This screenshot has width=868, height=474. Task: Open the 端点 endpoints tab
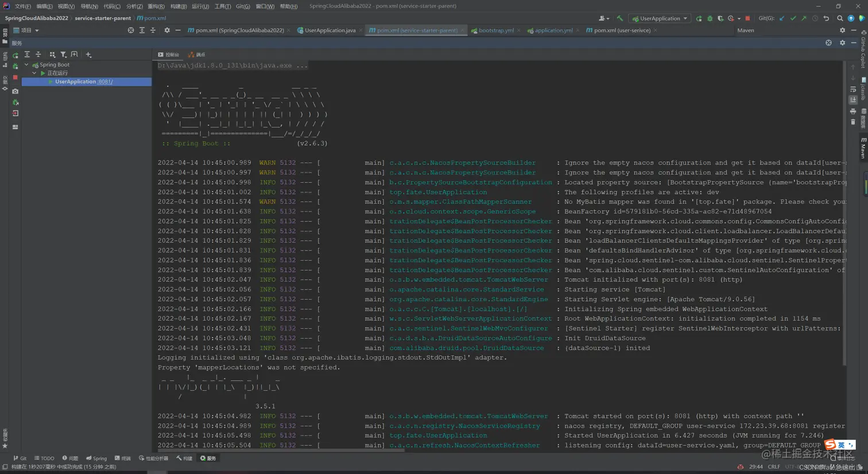click(197, 55)
